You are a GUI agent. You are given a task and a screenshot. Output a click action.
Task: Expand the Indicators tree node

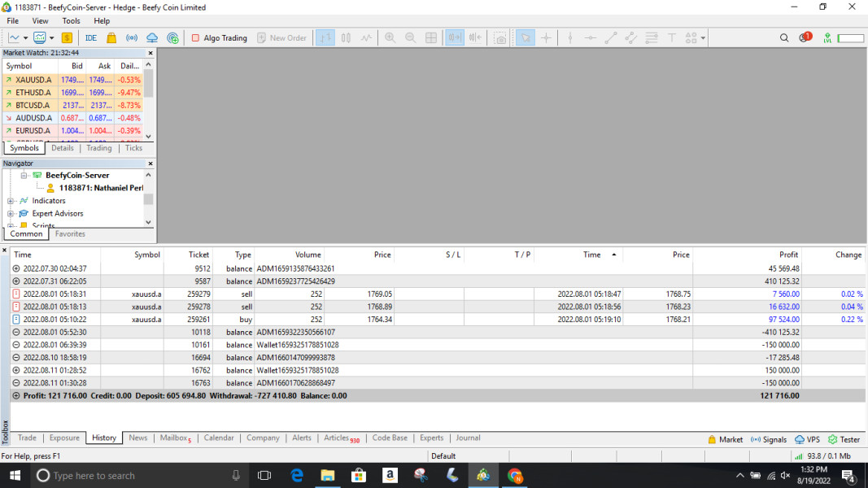[11, 201]
